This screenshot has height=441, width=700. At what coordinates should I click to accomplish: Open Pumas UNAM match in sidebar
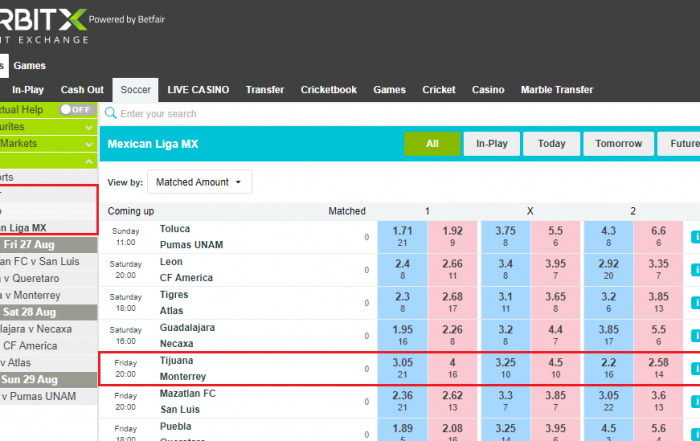point(48,396)
